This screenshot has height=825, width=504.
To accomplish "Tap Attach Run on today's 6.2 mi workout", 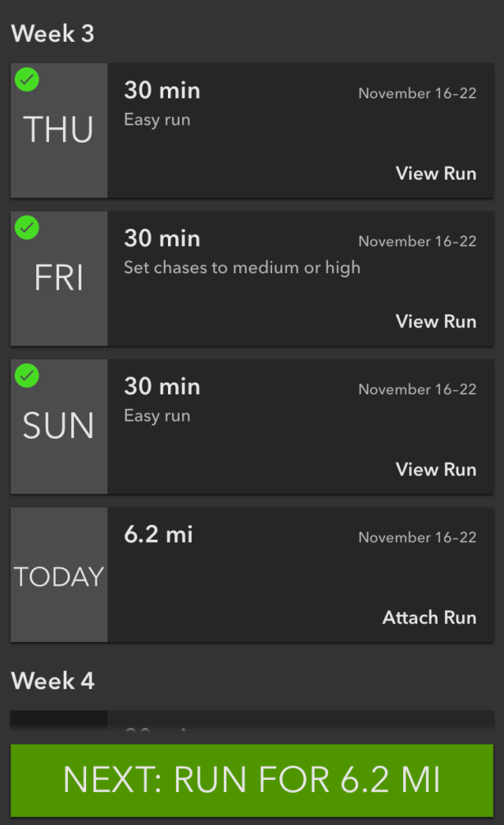I will coord(429,618).
